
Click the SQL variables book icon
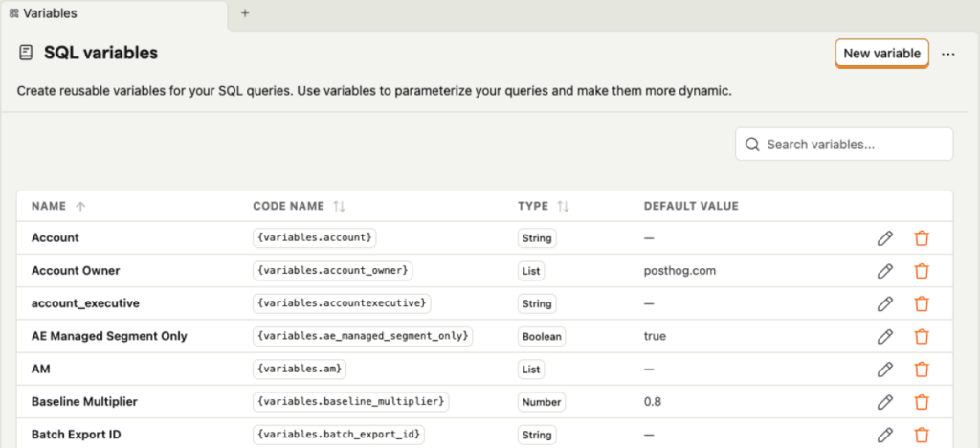click(x=26, y=54)
